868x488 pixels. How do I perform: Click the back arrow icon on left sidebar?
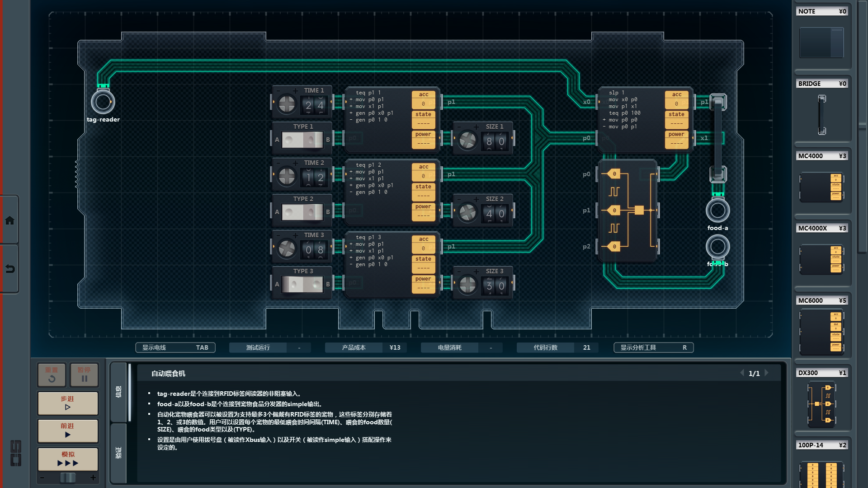[9, 269]
